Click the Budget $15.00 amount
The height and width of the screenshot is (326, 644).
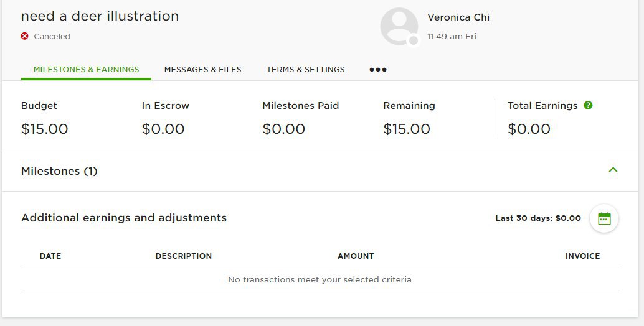(x=44, y=129)
